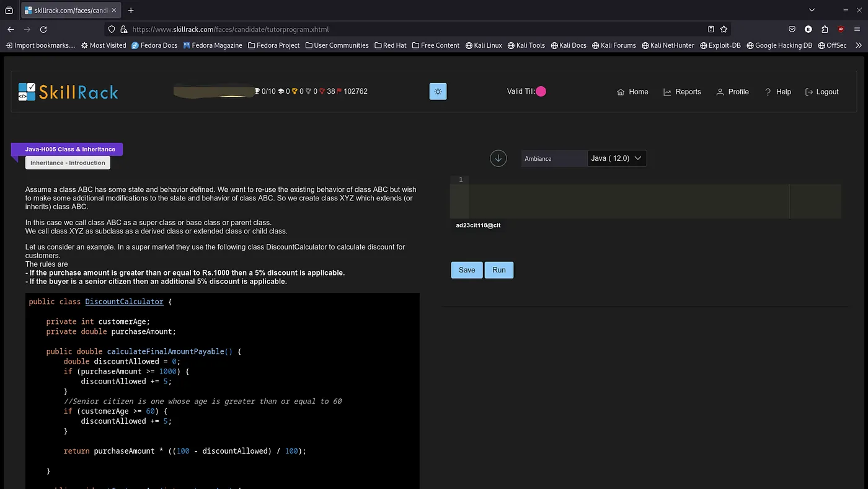Open Kali Docs bookmark
Viewport: 868px width, 489px height.
(569, 45)
